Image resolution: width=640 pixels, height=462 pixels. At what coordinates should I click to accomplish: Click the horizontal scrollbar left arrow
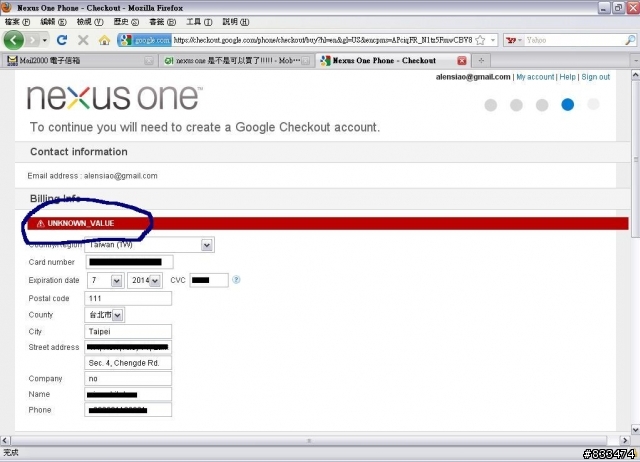click(5, 440)
